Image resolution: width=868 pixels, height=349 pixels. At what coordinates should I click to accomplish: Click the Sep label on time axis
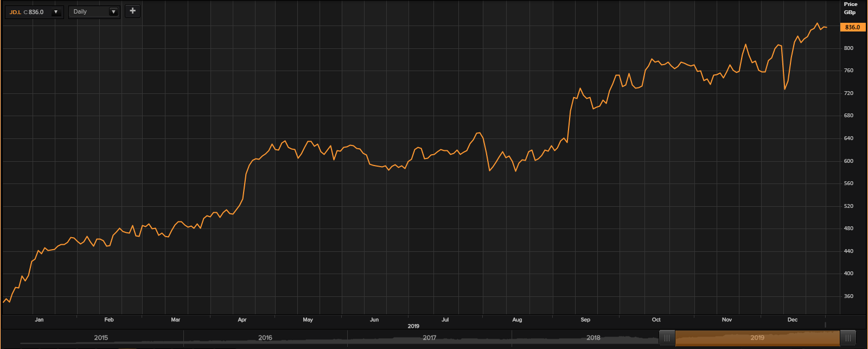tap(585, 320)
